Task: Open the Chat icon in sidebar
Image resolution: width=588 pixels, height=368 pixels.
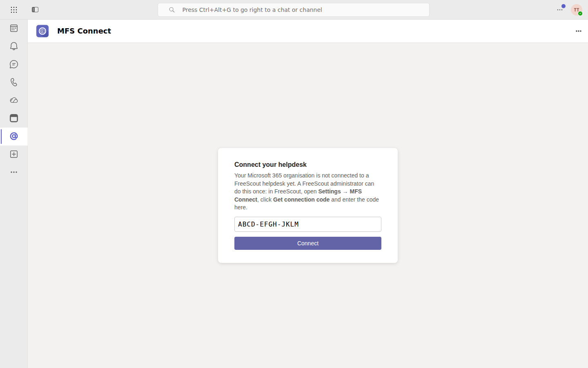Action: 14,64
